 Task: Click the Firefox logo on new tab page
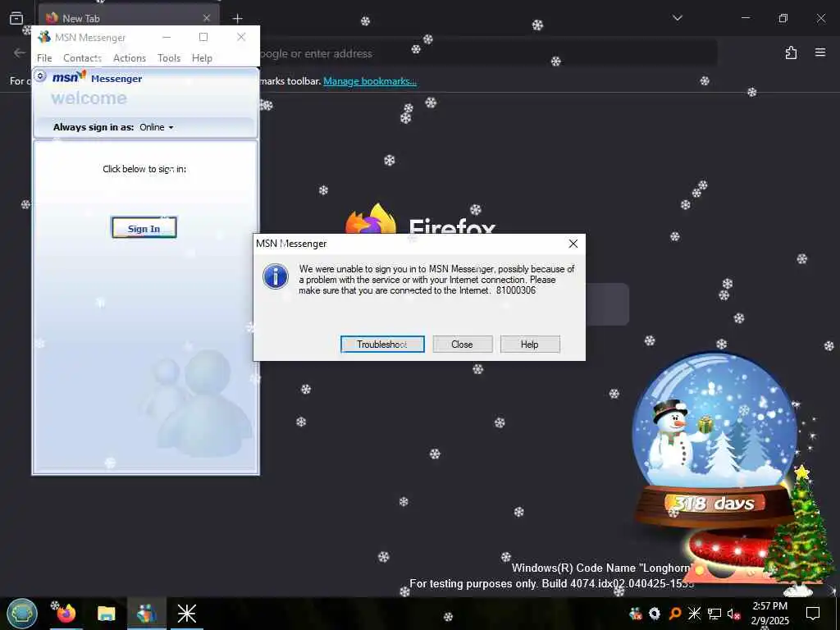click(x=371, y=219)
